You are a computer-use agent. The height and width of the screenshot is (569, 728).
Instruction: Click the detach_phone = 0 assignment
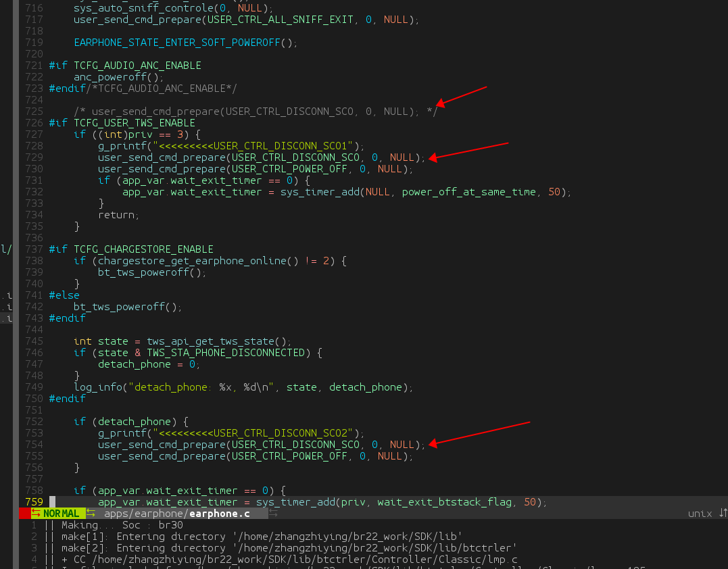pyautogui.click(x=149, y=364)
